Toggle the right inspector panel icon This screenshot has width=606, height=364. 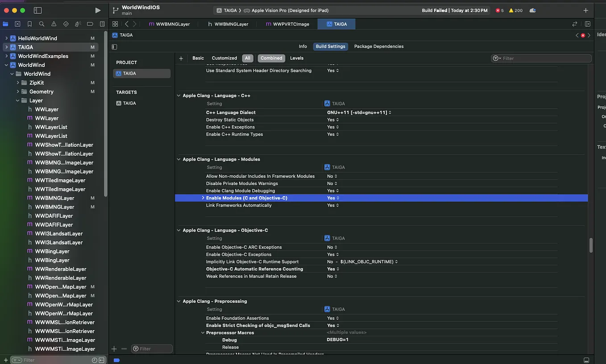tap(588, 24)
